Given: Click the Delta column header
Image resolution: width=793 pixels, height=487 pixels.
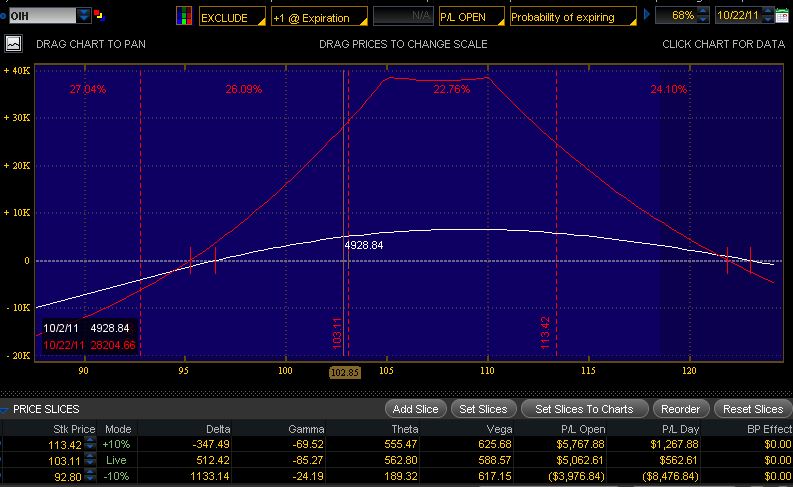Looking at the screenshot, I should point(218,429).
